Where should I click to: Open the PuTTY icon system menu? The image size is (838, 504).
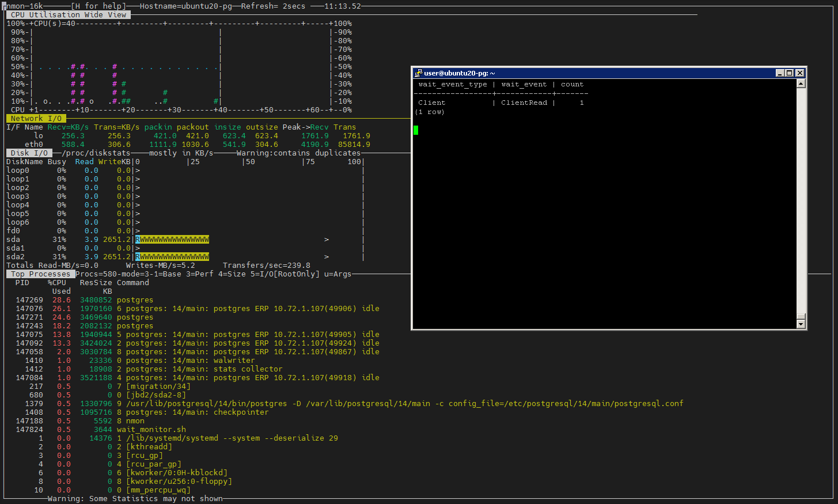coord(418,73)
